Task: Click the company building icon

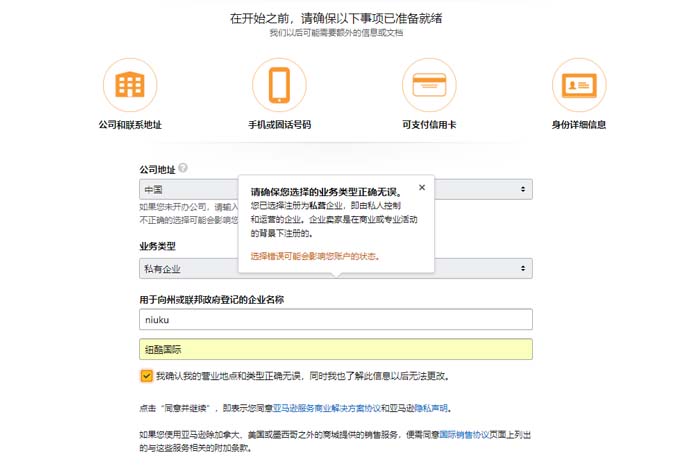Action: [130, 85]
